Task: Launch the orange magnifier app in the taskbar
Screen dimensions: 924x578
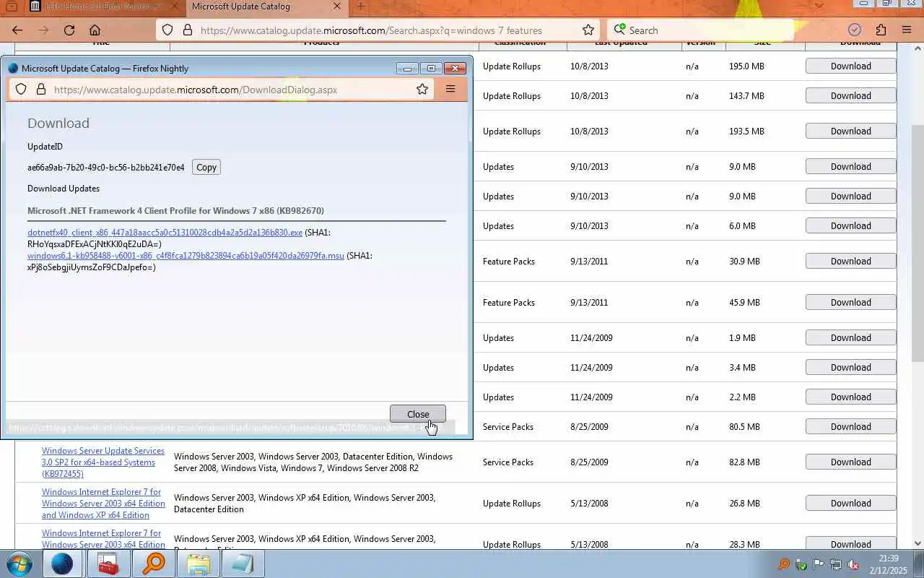Action: coord(154,564)
